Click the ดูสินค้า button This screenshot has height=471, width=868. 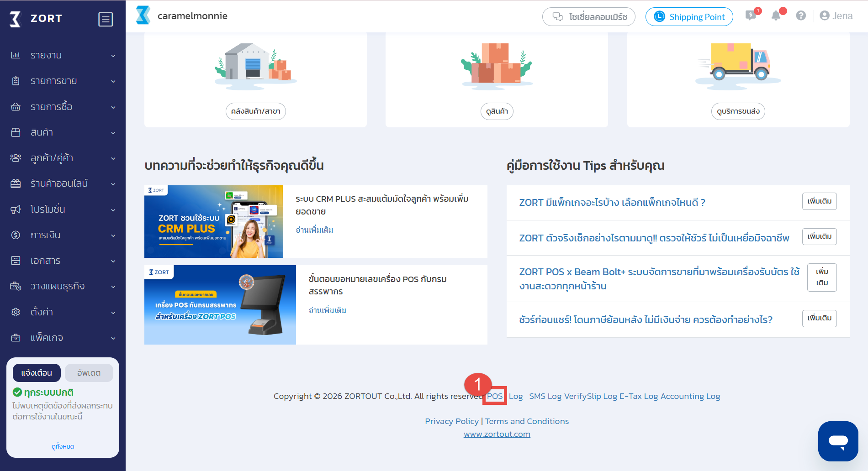(x=497, y=111)
